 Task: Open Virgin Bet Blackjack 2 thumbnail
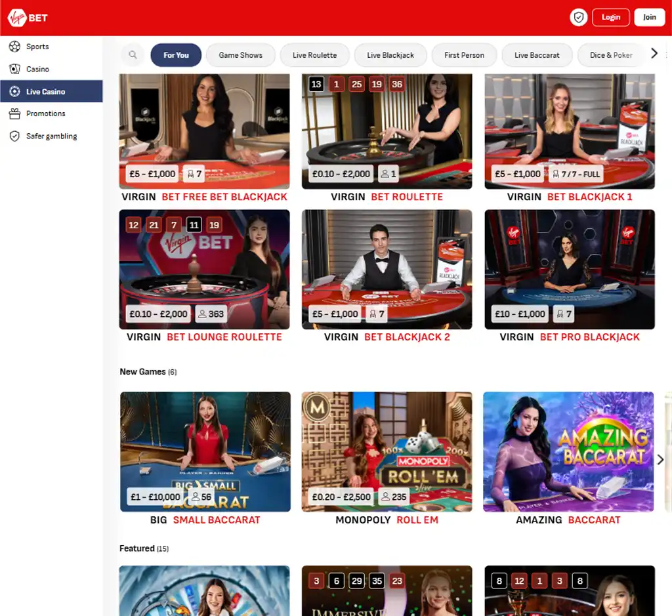coord(387,270)
